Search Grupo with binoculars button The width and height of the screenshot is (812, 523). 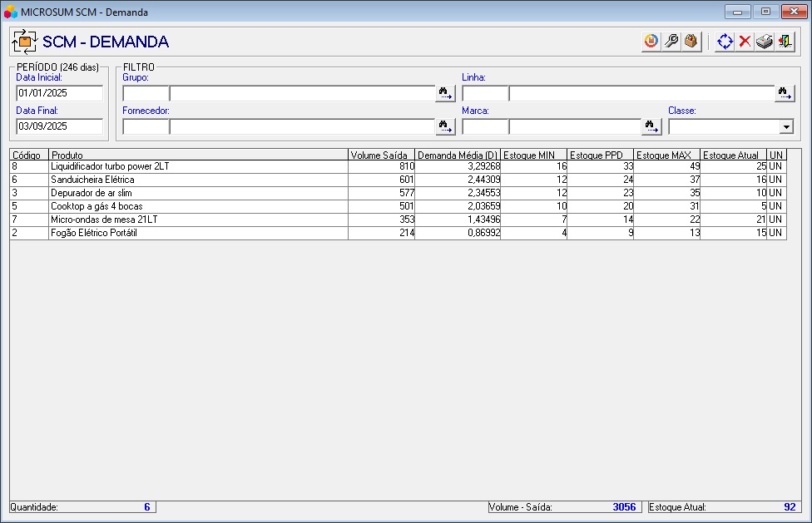coord(446,93)
